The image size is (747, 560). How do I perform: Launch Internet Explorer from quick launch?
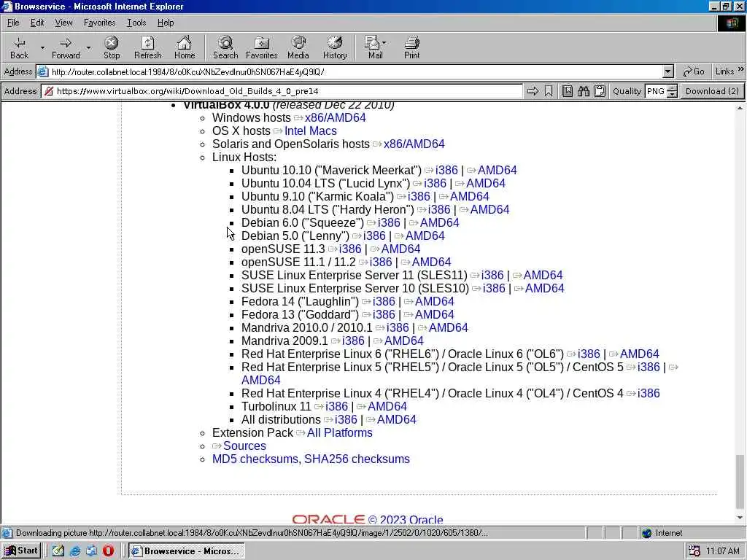coord(75,551)
